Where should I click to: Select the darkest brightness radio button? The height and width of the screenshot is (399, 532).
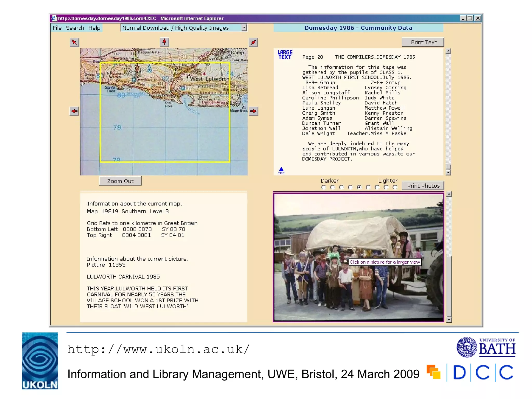[x=323, y=187]
